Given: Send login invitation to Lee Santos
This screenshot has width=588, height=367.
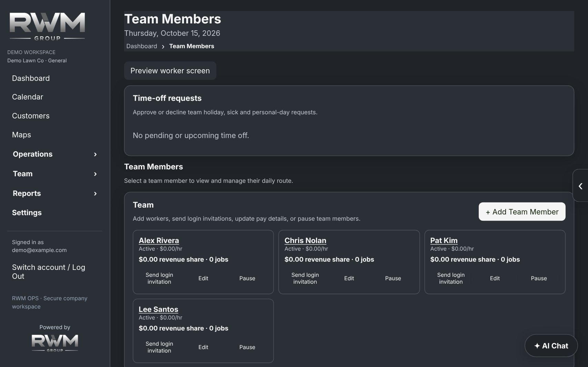Looking at the screenshot, I should click(x=159, y=347).
